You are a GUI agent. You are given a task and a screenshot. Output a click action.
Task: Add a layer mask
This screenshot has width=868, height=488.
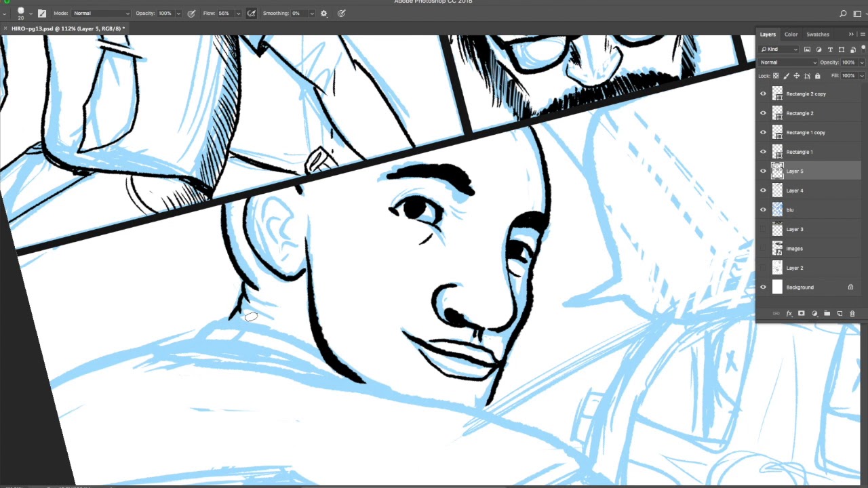point(802,313)
